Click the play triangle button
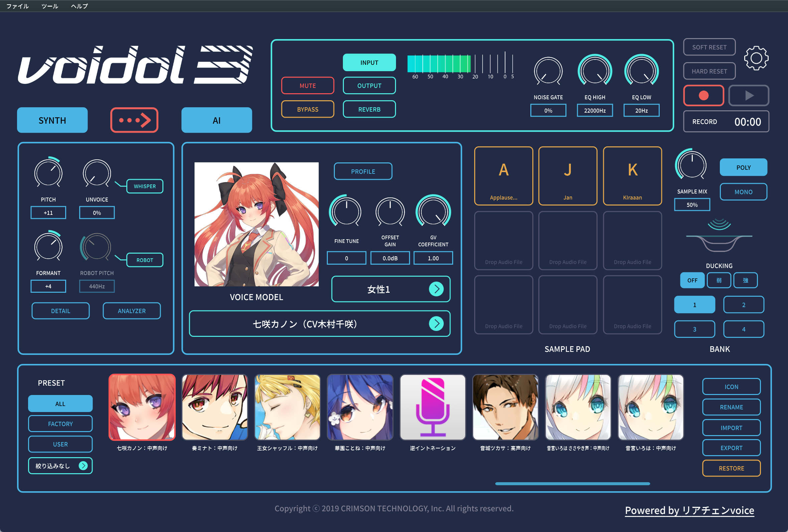 749,96
